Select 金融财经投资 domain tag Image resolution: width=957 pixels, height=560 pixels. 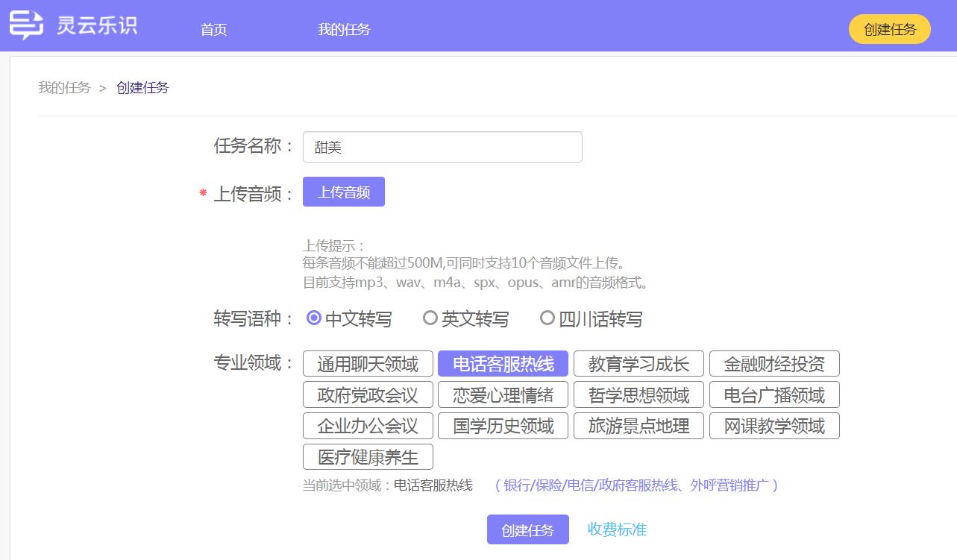tap(774, 364)
